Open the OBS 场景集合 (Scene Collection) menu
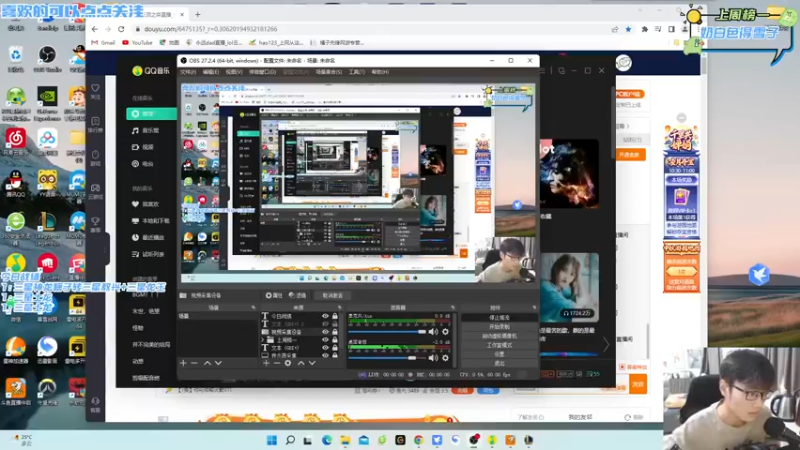Image resolution: width=800 pixels, height=450 pixels. tap(329, 72)
